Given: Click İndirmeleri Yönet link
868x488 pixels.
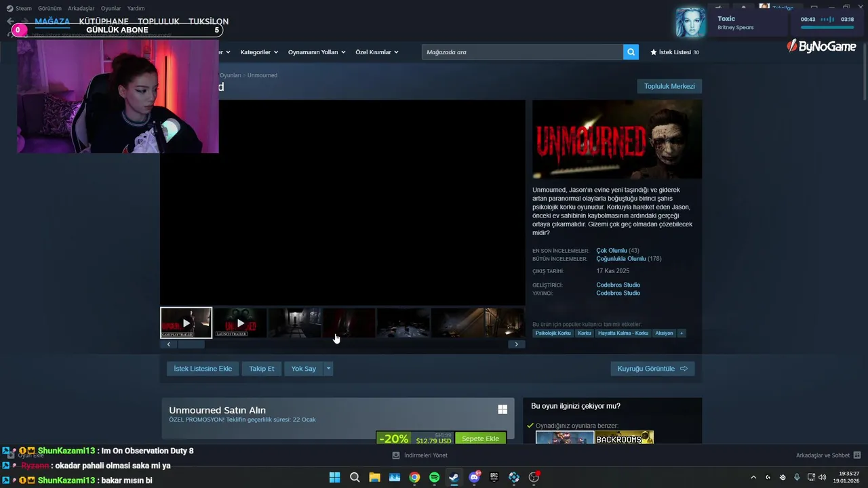Looking at the screenshot, I should [x=425, y=455].
